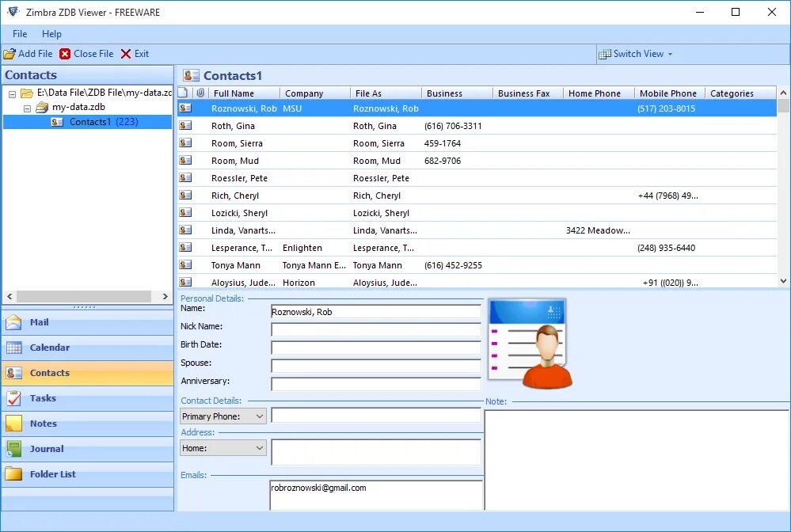Click the contact icon on the Rich, Cheryl row
Screen dimensions: 791x532
pyautogui.click(x=185, y=195)
